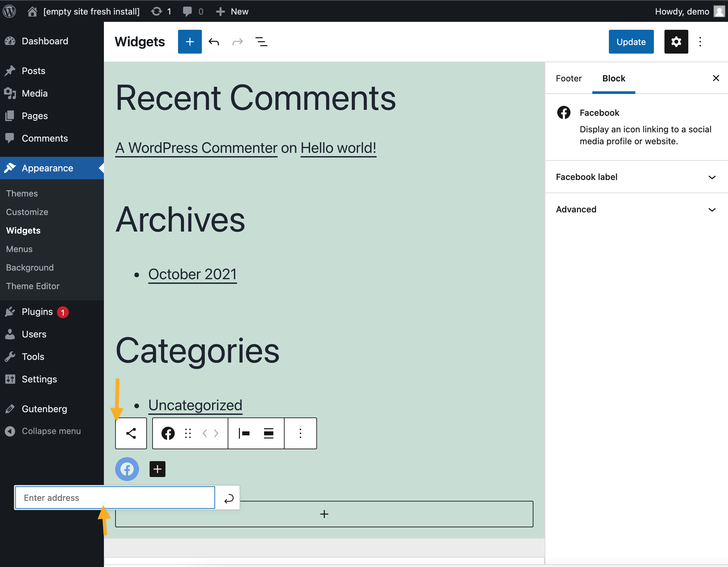Click the redo arrow in the toolbar
728x567 pixels.
237,42
